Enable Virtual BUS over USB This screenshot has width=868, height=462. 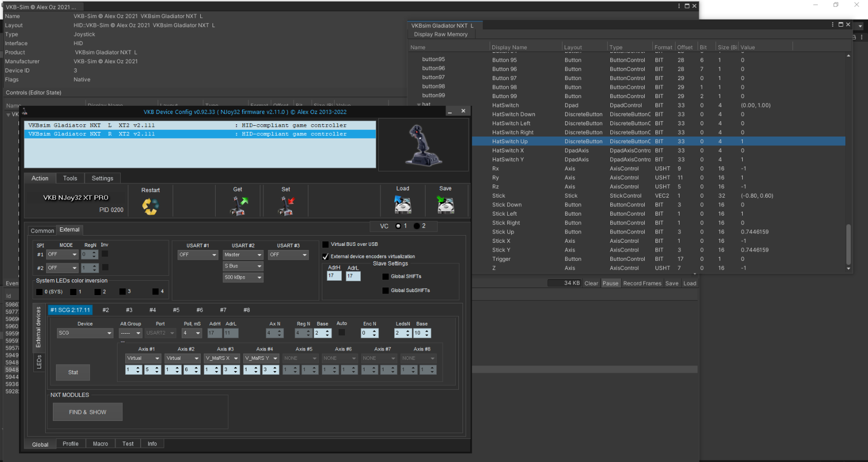pos(325,244)
